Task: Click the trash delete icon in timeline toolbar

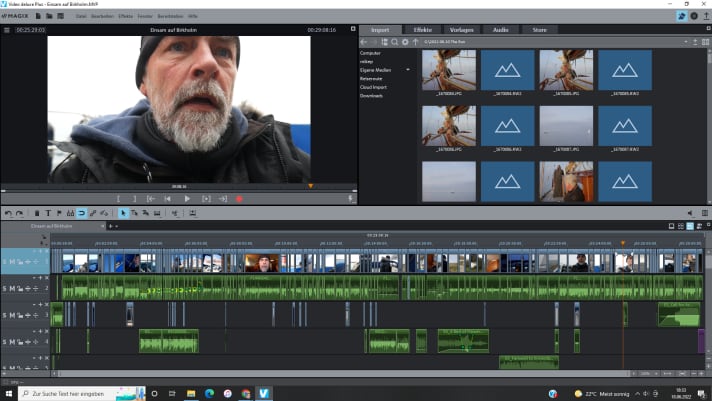Action: pyautogui.click(x=37, y=213)
